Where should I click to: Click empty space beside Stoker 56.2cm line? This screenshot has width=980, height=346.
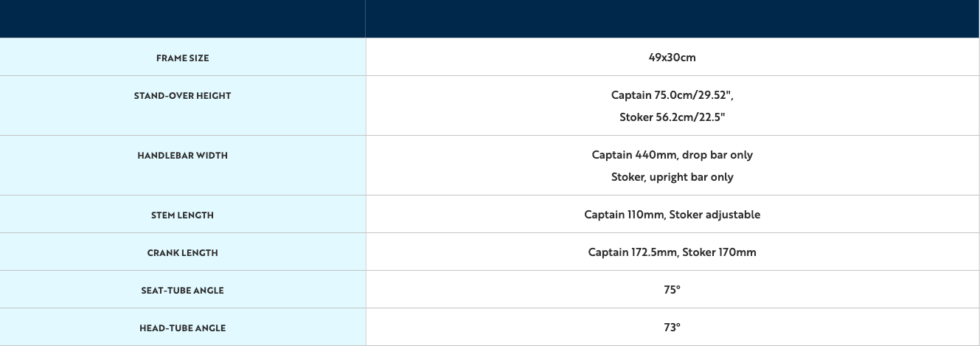[x=848, y=117]
